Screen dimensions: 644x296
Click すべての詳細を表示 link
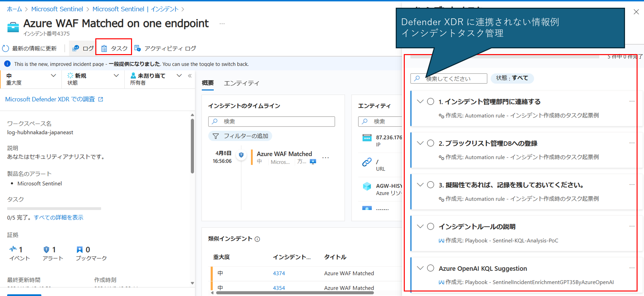coord(59,218)
